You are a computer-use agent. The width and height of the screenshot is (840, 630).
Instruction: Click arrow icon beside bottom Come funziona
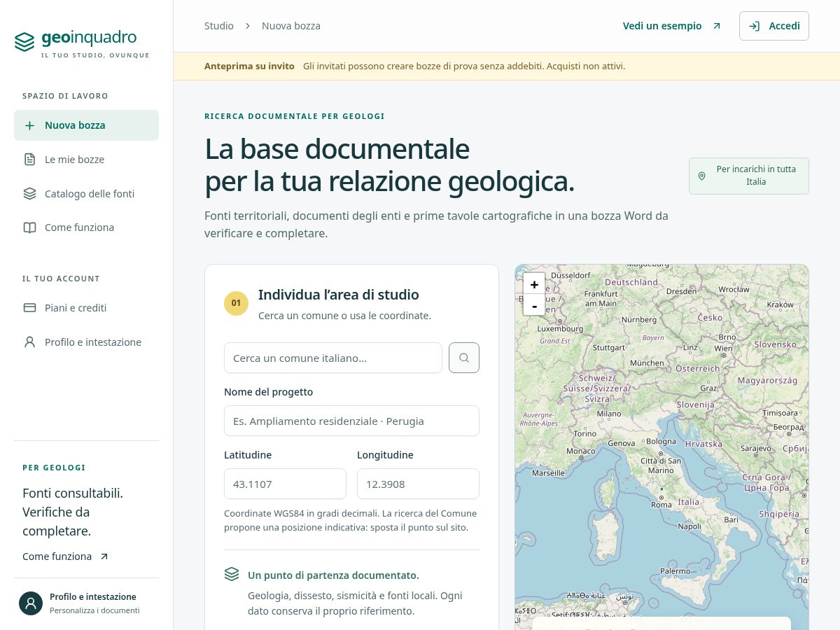coord(104,556)
